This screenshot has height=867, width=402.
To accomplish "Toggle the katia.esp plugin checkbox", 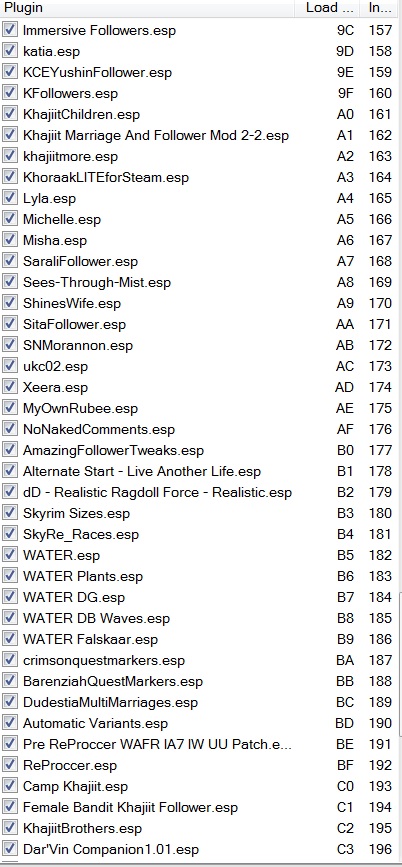I will pyautogui.click(x=10, y=50).
